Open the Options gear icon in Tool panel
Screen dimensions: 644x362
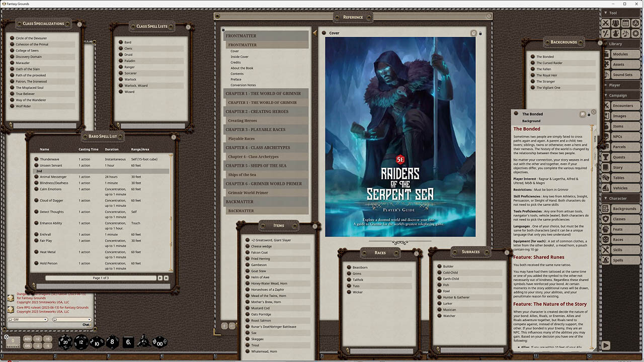(636, 34)
